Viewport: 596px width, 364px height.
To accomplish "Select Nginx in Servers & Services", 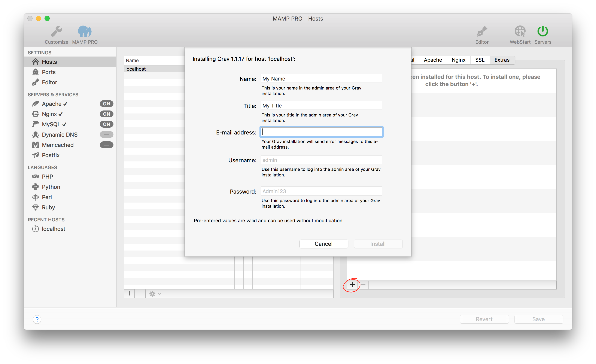I will (x=52, y=114).
